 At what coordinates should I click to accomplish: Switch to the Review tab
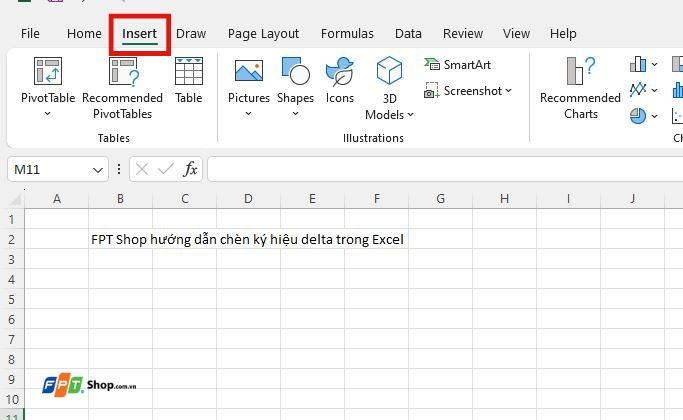tap(463, 34)
